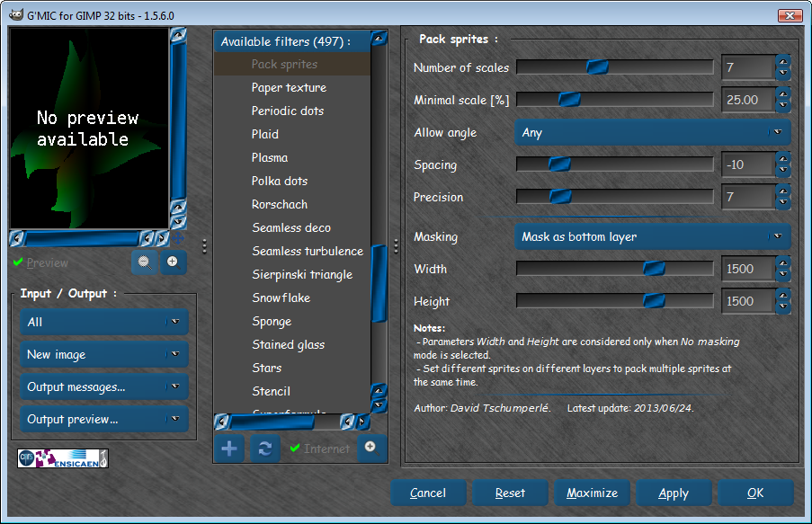Image resolution: width=812 pixels, height=524 pixels.
Task: Select the Paper texture filter
Action: [292, 87]
